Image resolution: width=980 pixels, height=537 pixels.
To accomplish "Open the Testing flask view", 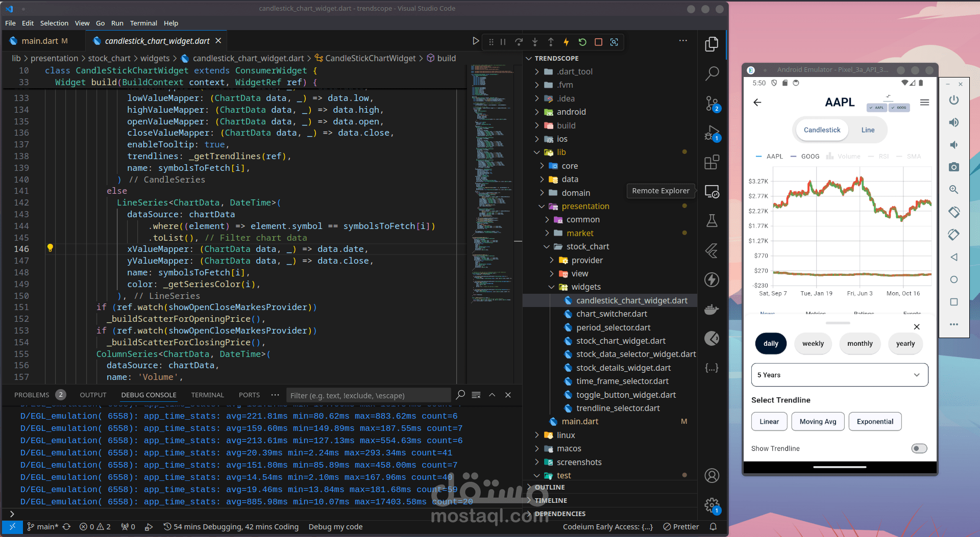I will [x=712, y=220].
